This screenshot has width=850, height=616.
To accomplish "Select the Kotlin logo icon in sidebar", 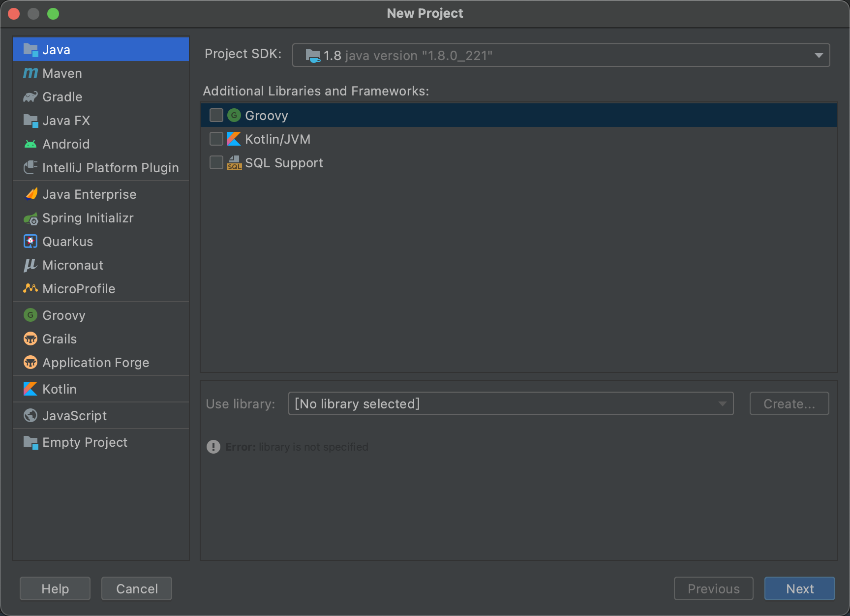I will 30,389.
